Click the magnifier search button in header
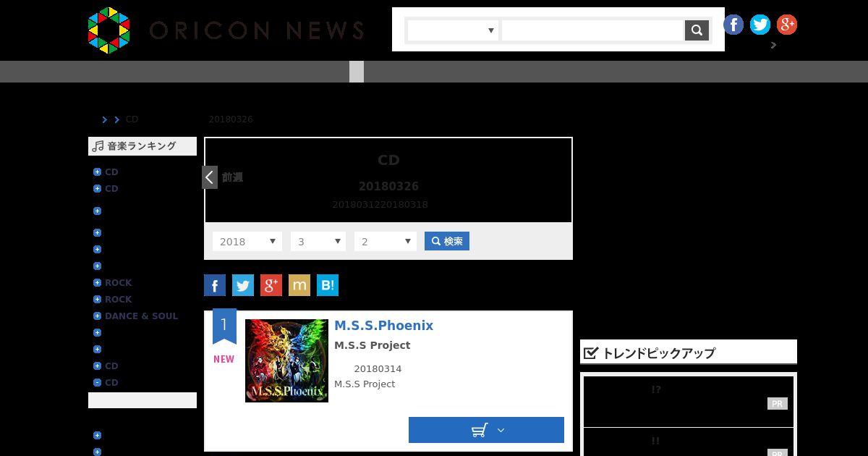The width and height of the screenshot is (868, 456). pos(697,30)
